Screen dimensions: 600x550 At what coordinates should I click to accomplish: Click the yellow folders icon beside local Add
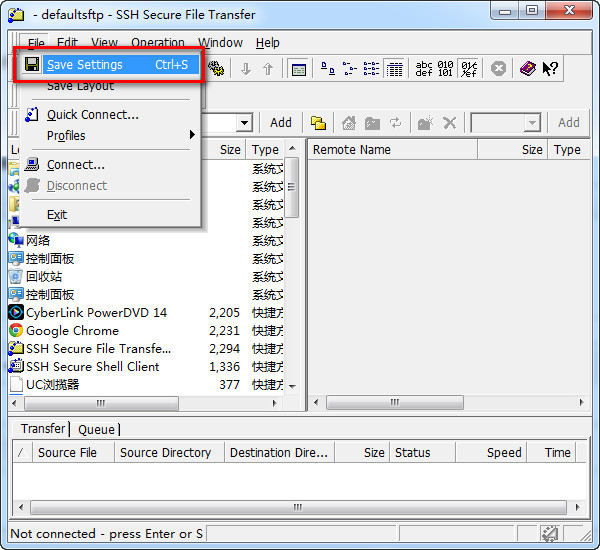[x=318, y=123]
